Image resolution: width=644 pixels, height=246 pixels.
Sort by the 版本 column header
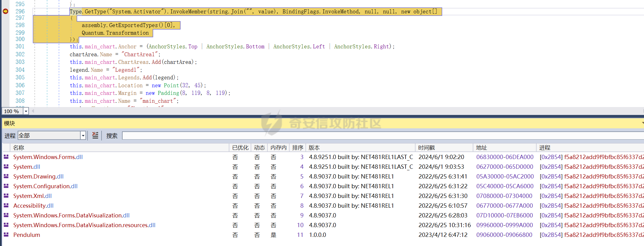[360, 147]
